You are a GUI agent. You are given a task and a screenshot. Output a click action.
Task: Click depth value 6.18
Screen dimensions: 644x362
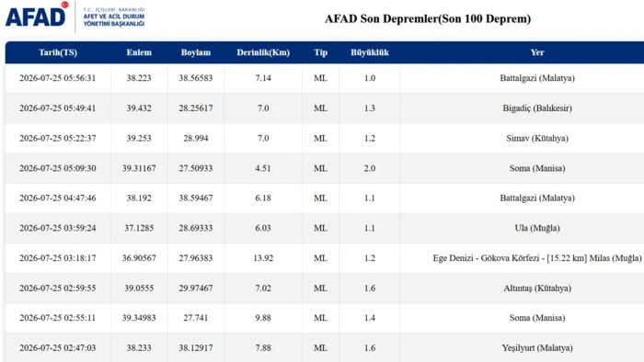263,198
